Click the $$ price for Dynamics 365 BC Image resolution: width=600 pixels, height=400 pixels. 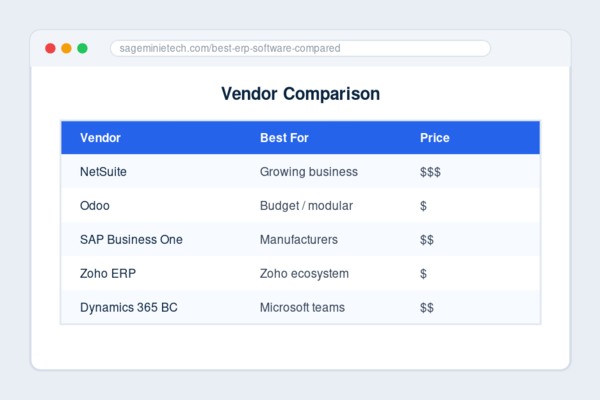427,308
